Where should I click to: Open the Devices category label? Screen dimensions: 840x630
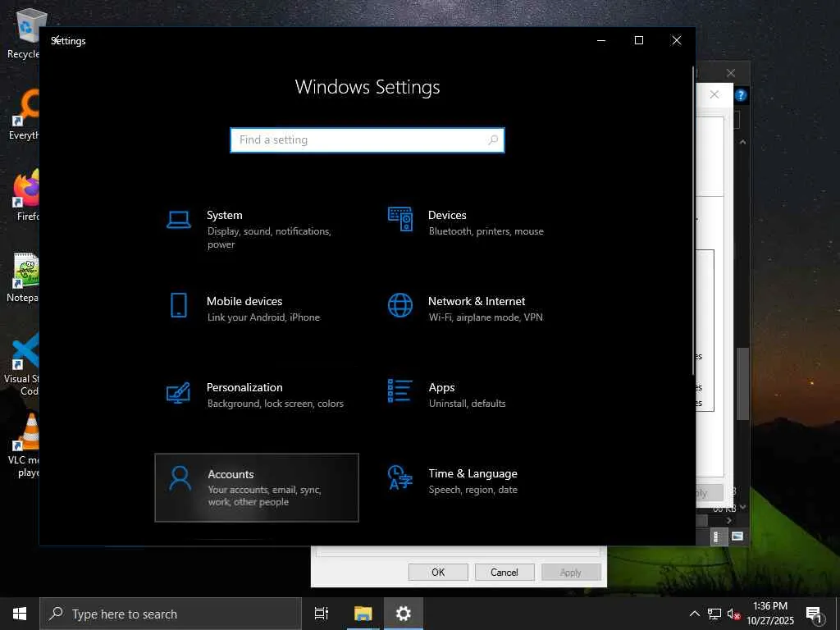[x=447, y=215]
